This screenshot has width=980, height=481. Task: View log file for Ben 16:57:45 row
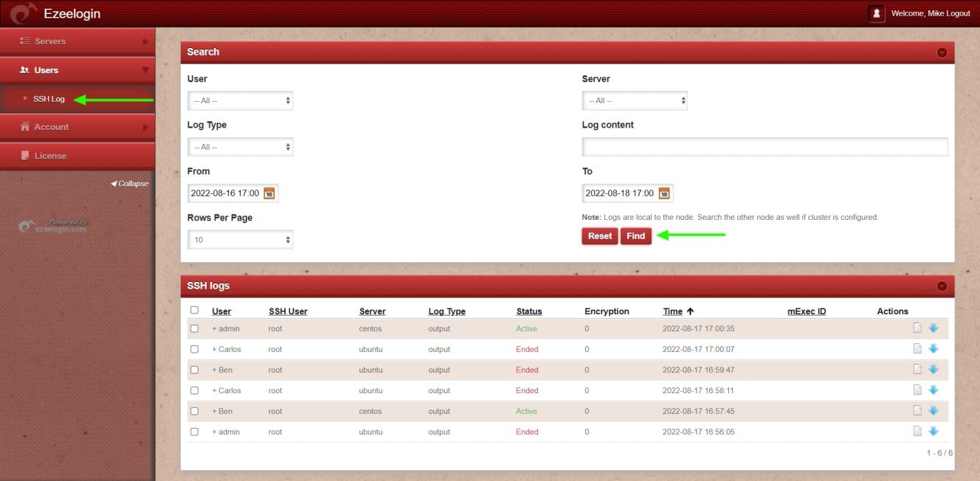point(917,411)
